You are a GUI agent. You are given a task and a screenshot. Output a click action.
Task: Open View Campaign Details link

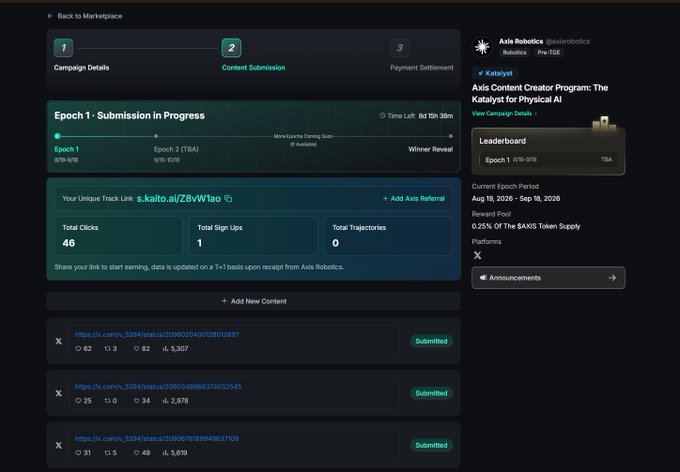pyautogui.click(x=504, y=114)
